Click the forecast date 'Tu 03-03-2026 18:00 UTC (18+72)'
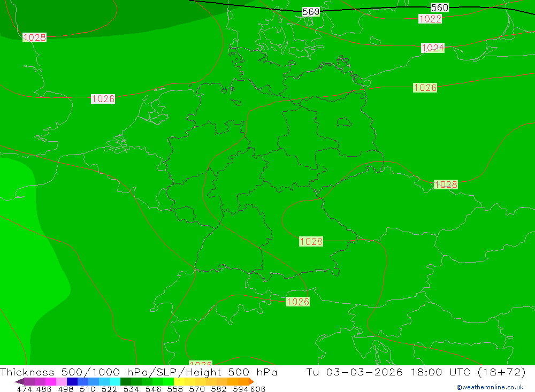This screenshot has width=535, height=392. click(x=416, y=372)
